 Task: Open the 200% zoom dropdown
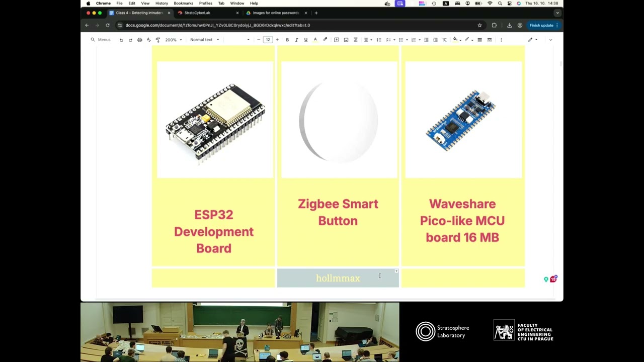173,40
